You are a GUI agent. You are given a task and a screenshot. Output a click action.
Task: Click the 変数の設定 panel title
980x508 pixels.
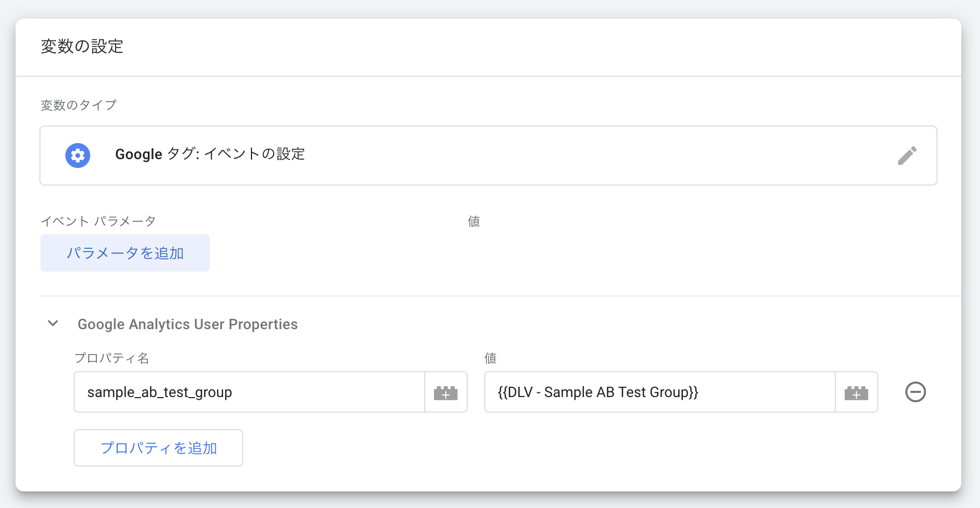coord(82,47)
